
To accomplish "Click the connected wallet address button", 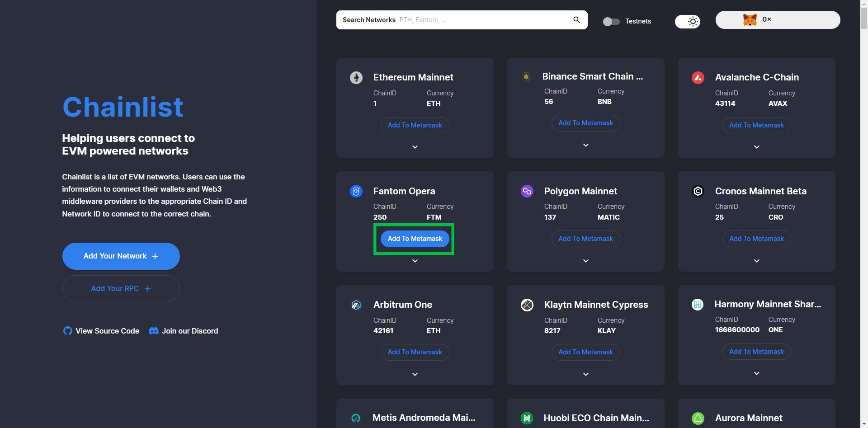I will [778, 20].
